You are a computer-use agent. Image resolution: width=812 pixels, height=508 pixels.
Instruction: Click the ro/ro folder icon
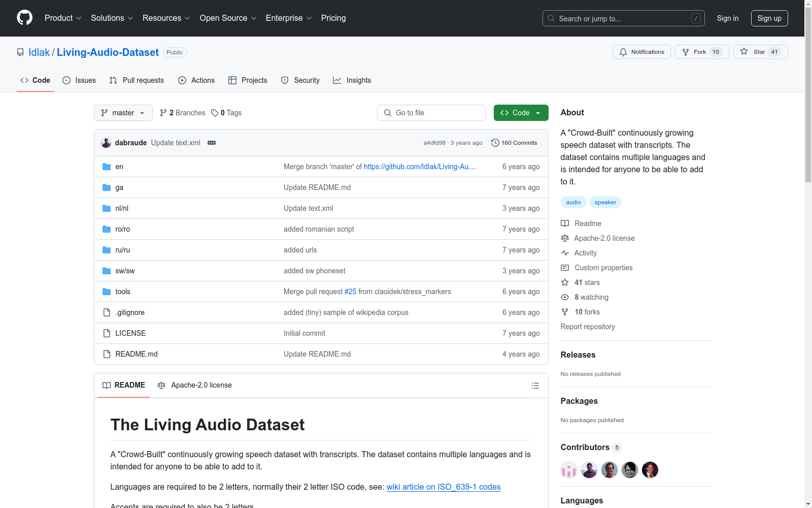(107, 229)
